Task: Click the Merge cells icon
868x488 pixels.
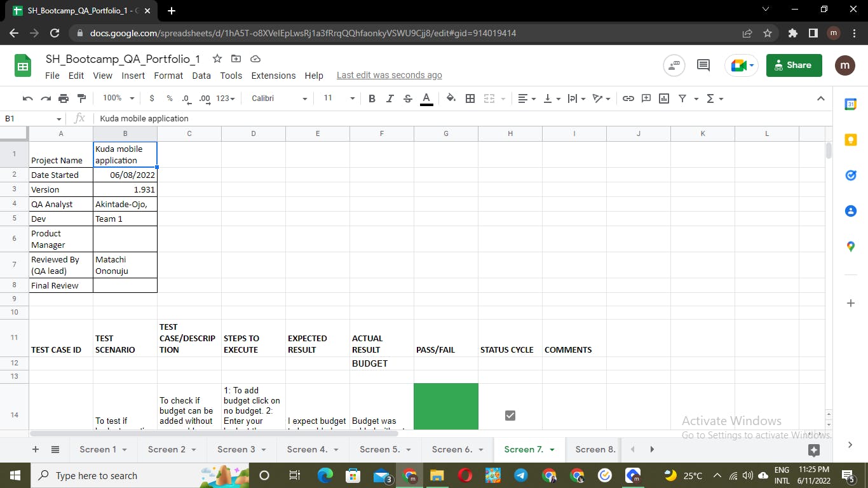Action: point(489,98)
